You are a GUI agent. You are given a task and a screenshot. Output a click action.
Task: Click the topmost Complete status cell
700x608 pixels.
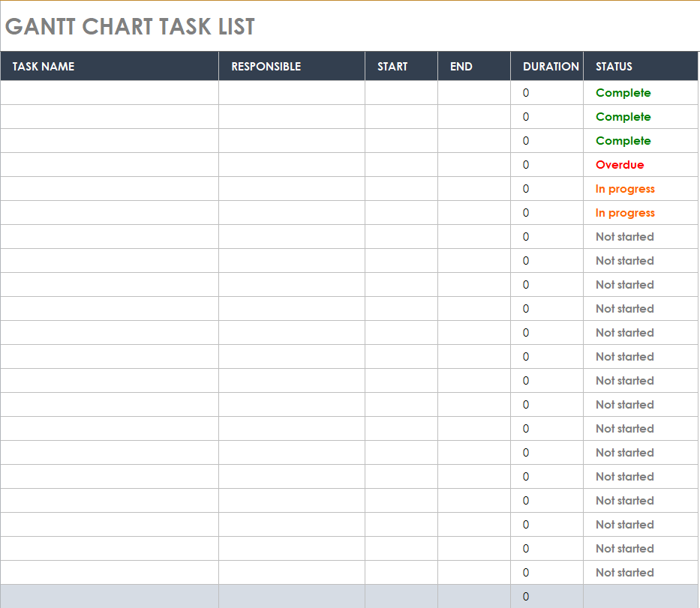(x=641, y=93)
